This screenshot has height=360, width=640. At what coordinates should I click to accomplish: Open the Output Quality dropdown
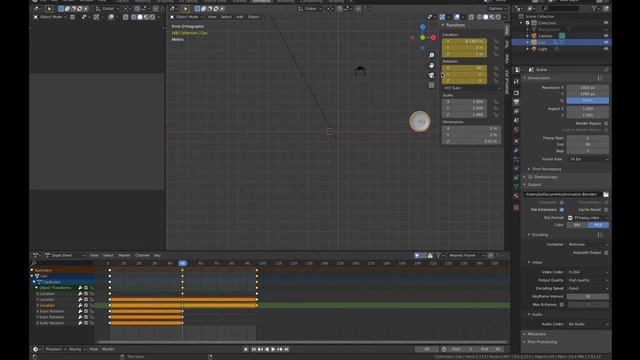588,280
